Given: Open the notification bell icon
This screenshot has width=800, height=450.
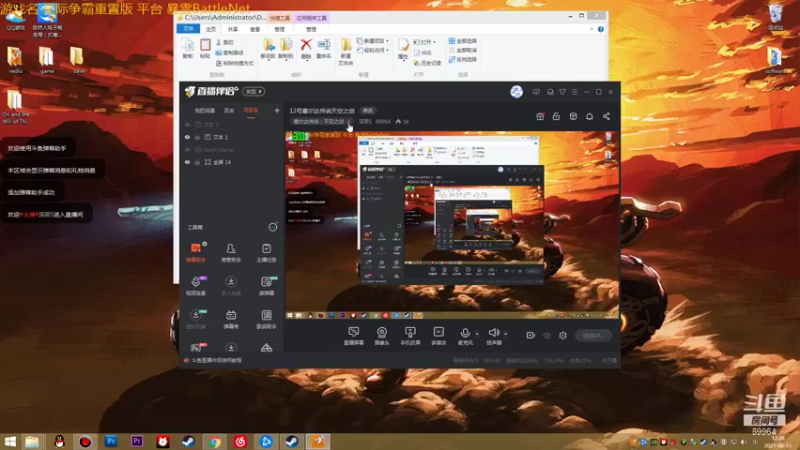Looking at the screenshot, I should coord(589,116).
